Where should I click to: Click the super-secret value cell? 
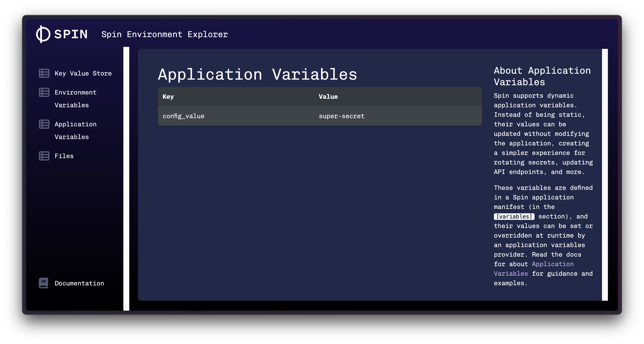point(341,116)
